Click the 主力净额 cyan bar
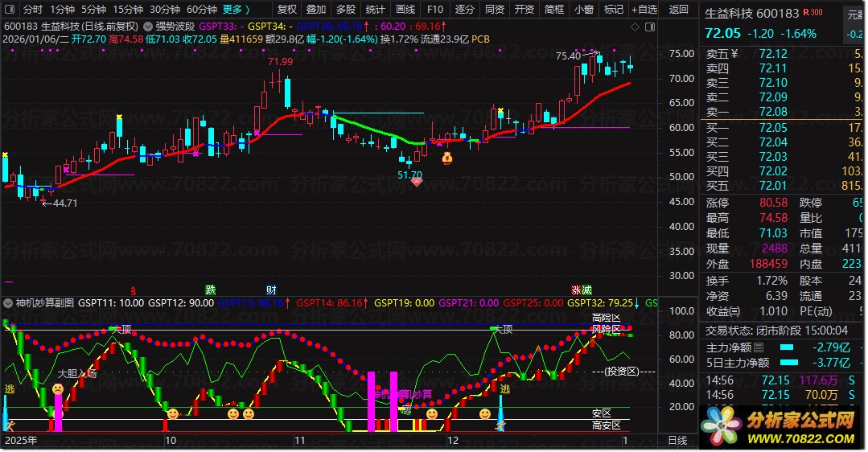 [x=787, y=347]
